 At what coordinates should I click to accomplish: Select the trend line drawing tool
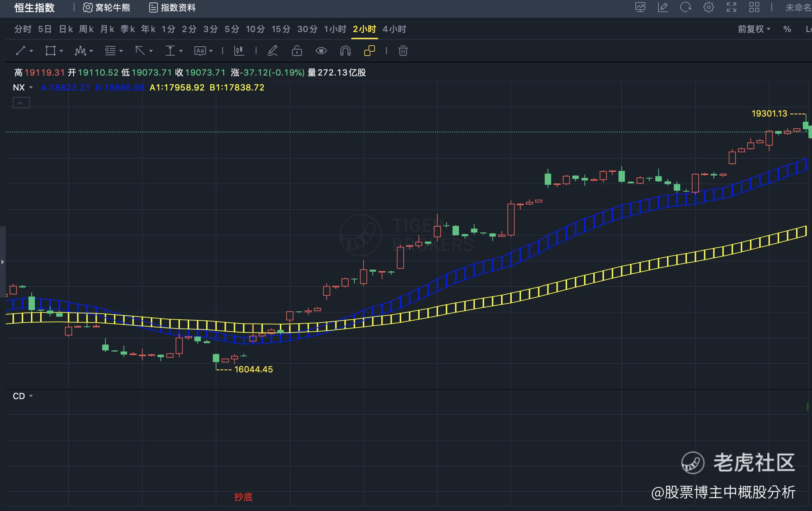click(21, 51)
